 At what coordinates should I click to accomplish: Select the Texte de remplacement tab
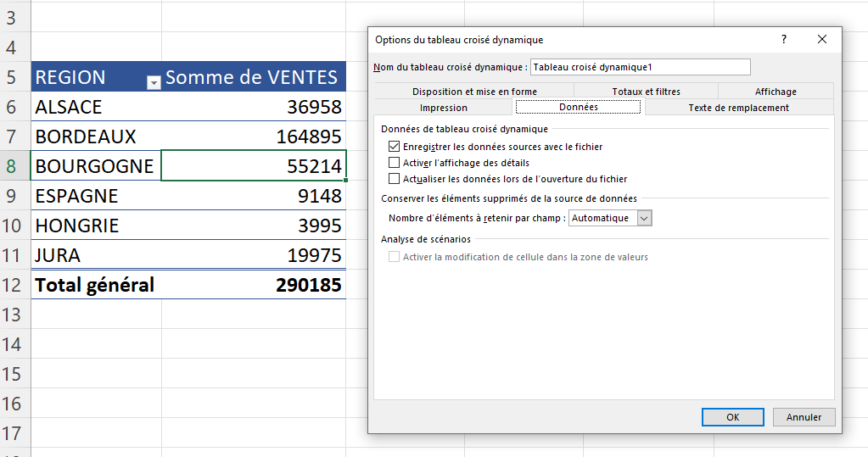click(x=738, y=108)
